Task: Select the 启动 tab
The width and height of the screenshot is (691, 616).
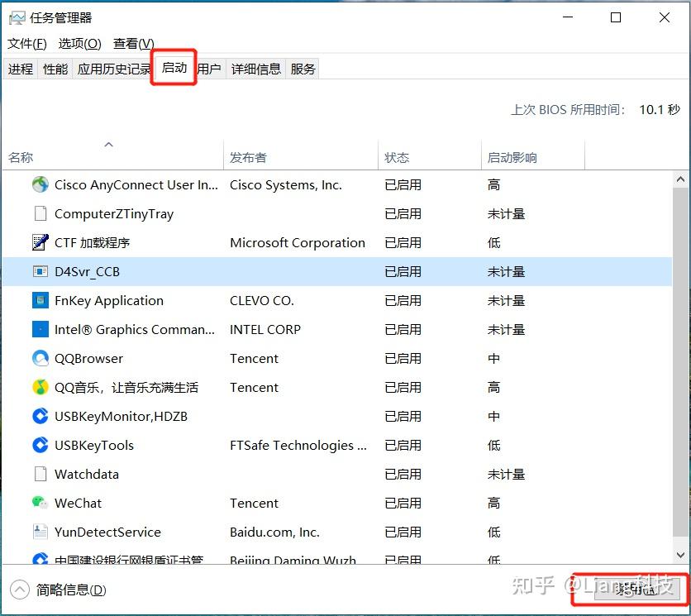Action: tap(174, 68)
